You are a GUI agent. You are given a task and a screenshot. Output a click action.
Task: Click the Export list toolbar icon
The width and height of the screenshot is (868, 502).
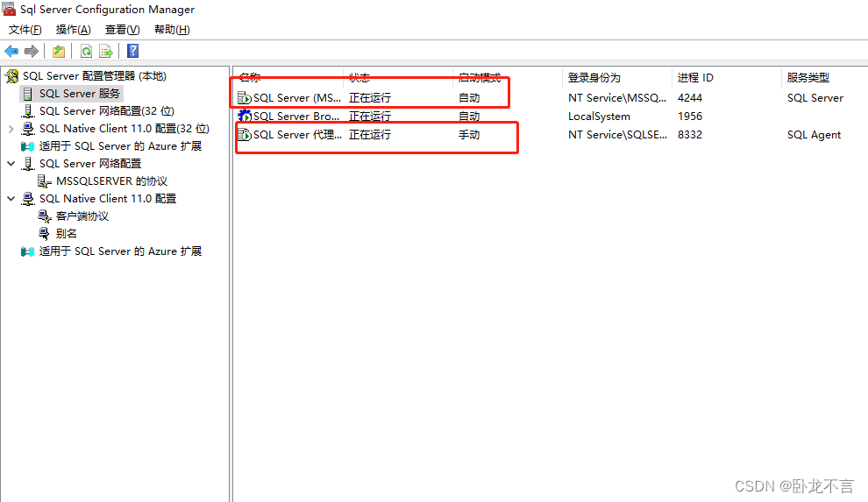[x=106, y=52]
